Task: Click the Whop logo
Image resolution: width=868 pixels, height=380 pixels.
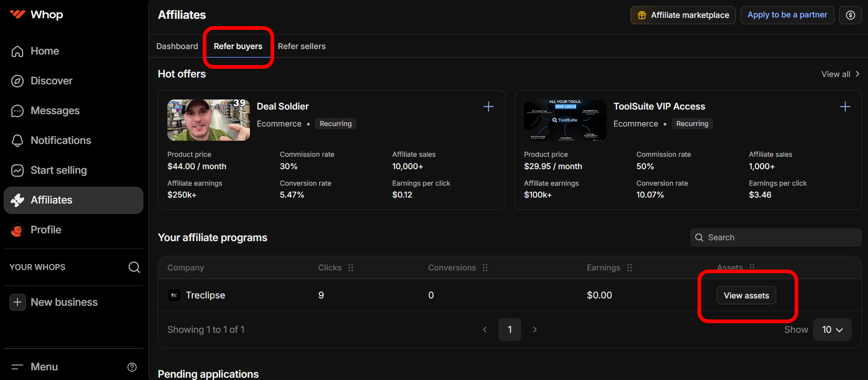Action: 36,15
